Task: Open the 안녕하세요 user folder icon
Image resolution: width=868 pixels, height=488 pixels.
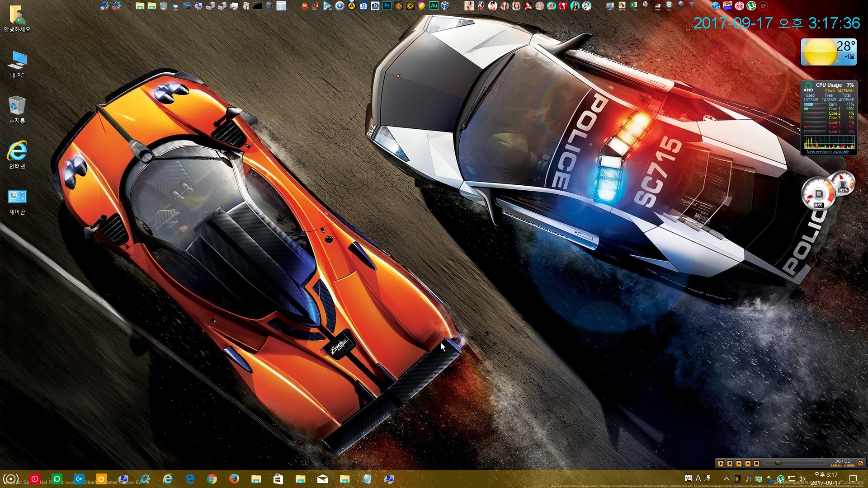Action: [x=17, y=19]
